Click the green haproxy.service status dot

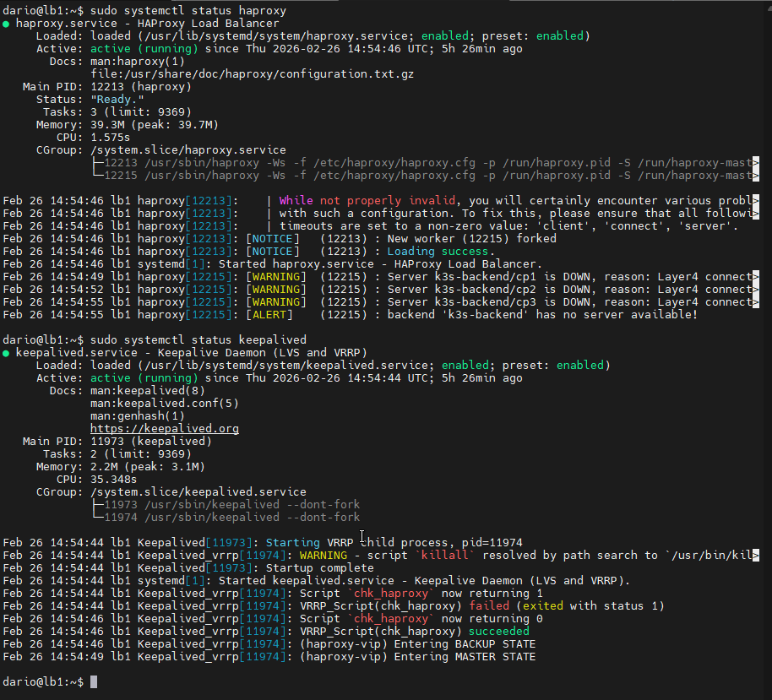point(7,23)
